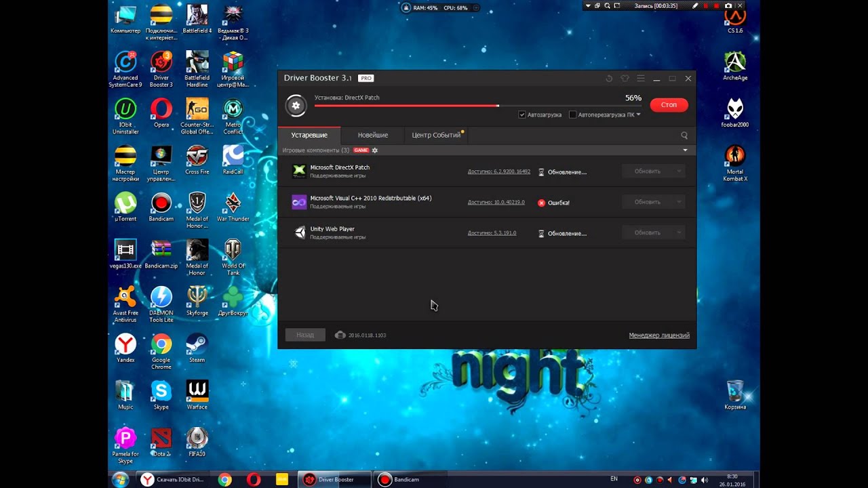Screen dimensions: 868x488
Task: Click the red error icon next to Ошибка!
Action: 541,203
